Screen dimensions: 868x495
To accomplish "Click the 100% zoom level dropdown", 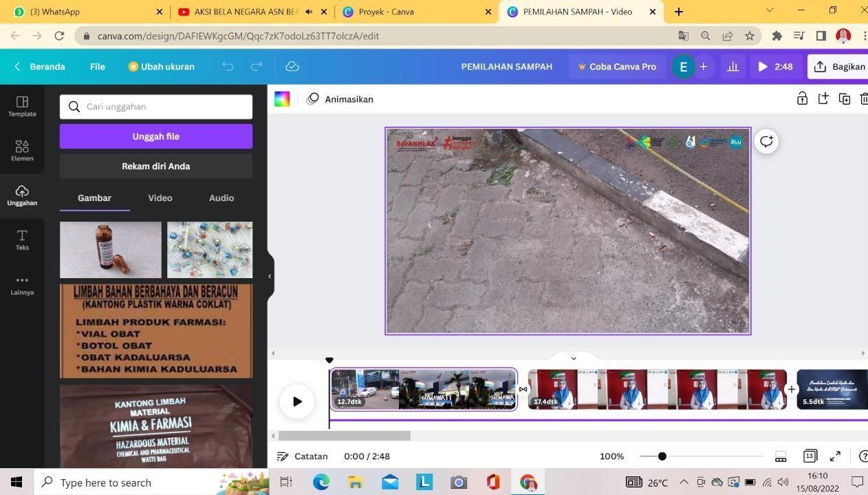I will (611, 456).
